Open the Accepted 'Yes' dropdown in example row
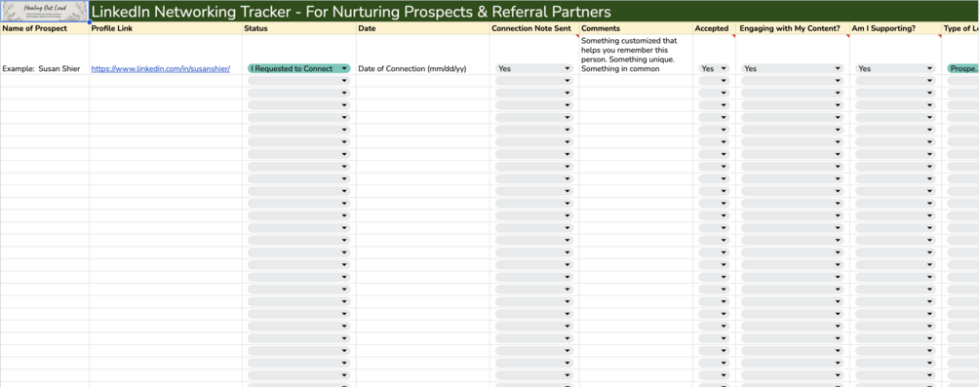The height and width of the screenshot is (387, 980). (x=714, y=69)
